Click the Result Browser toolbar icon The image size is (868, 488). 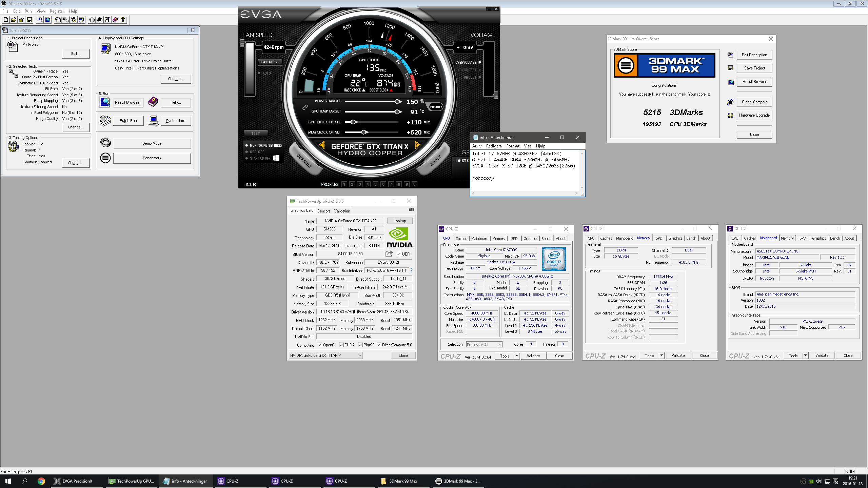point(47,20)
